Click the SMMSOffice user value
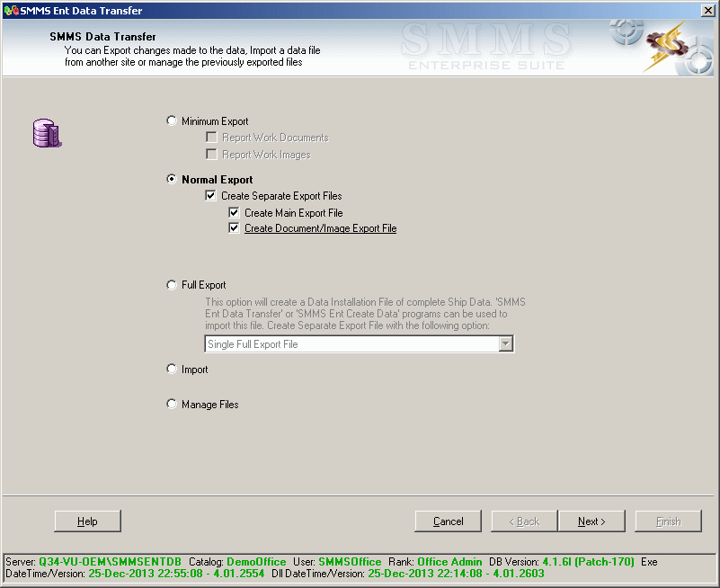Image resolution: width=720 pixels, height=588 pixels. [350, 562]
